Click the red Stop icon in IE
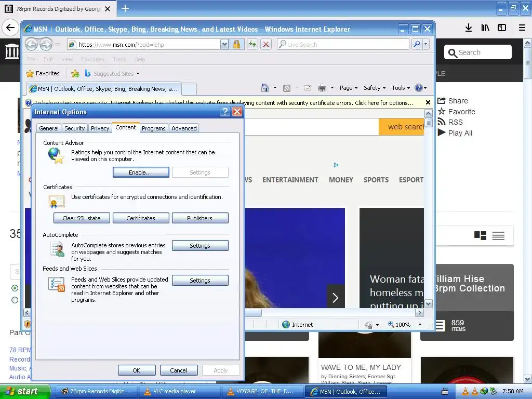Image resolution: width=532 pixels, height=399 pixels. (266, 44)
